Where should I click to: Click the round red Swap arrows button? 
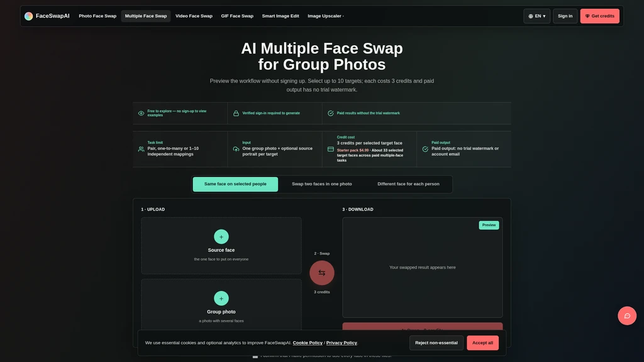(x=321, y=273)
